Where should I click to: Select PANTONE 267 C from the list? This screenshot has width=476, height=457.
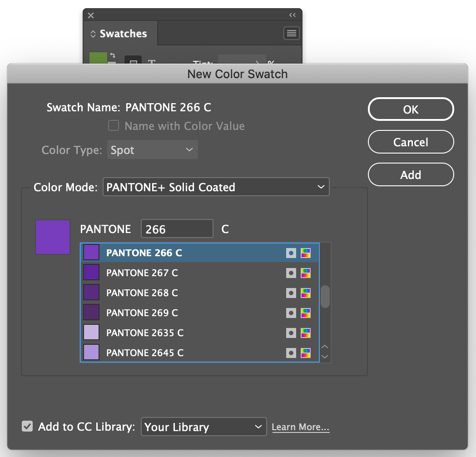pos(200,273)
